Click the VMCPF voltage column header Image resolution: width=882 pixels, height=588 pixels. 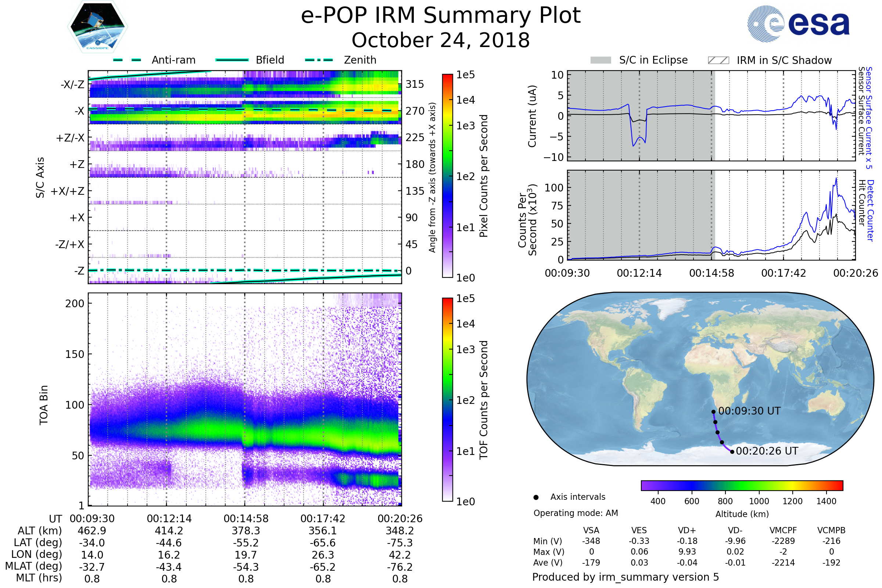coord(783,530)
